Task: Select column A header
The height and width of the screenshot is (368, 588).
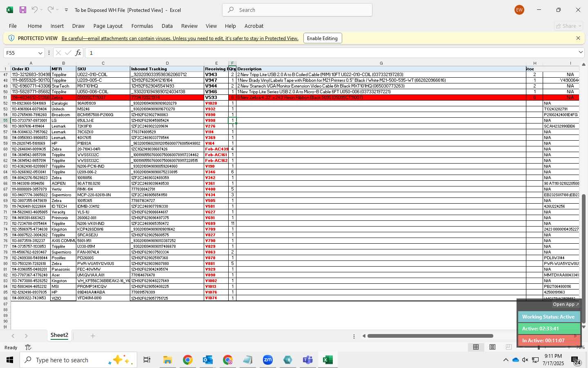Action: point(31,63)
